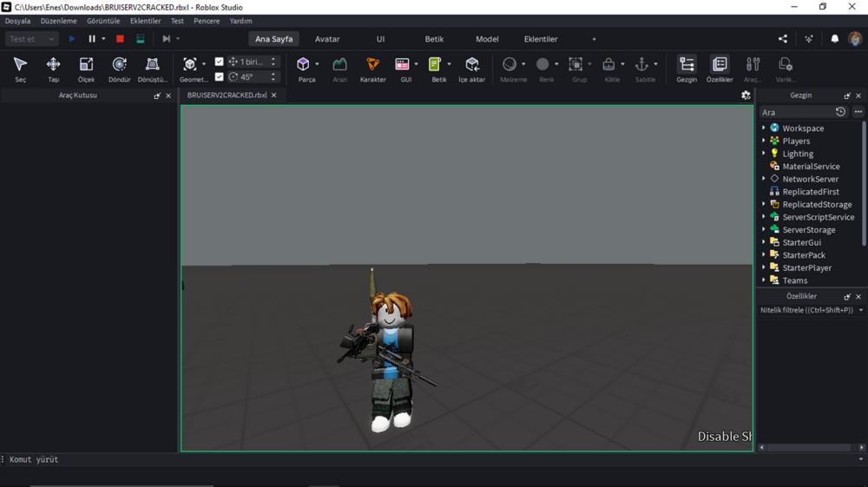
Task: Pick the Döndür rotate tool
Action: (x=119, y=69)
